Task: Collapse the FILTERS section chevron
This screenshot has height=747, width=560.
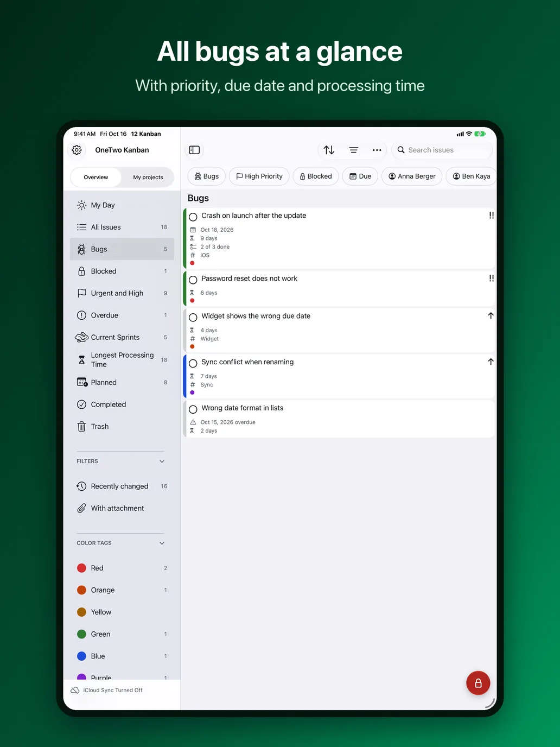Action: [x=162, y=461]
